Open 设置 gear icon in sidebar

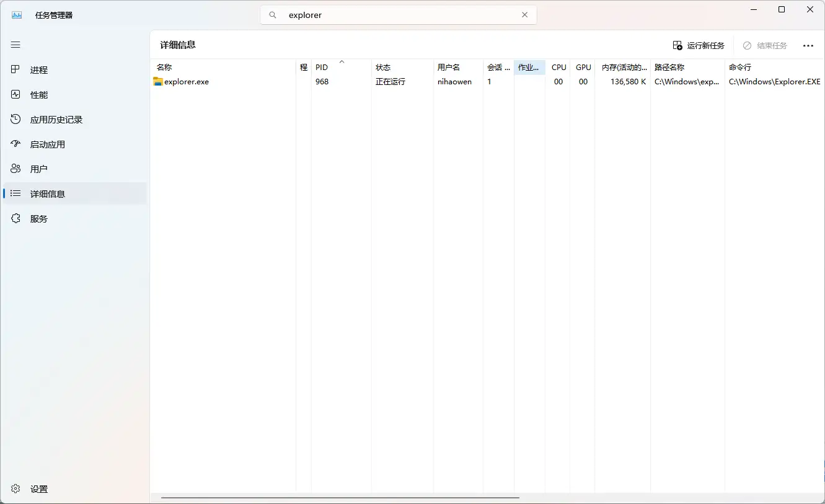pyautogui.click(x=15, y=489)
